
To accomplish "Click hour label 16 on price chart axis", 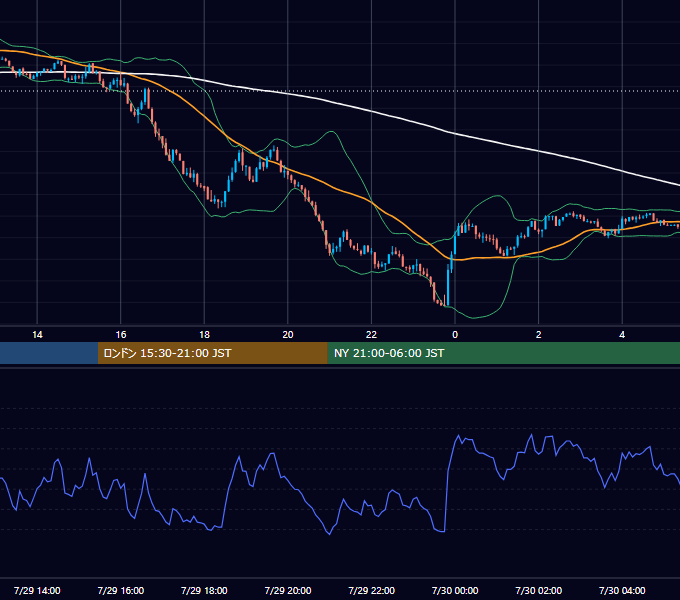I will click(121, 335).
